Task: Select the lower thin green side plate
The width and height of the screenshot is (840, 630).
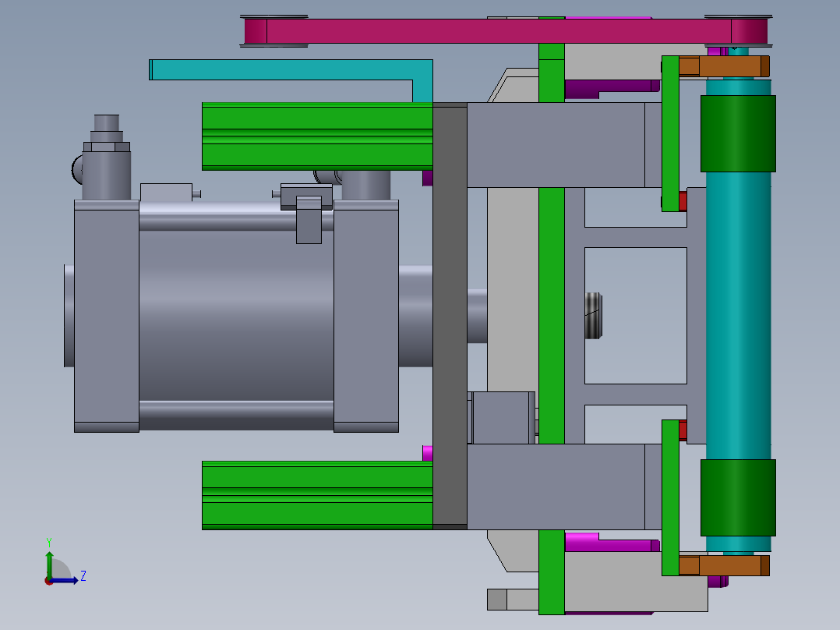Action: 670,497
